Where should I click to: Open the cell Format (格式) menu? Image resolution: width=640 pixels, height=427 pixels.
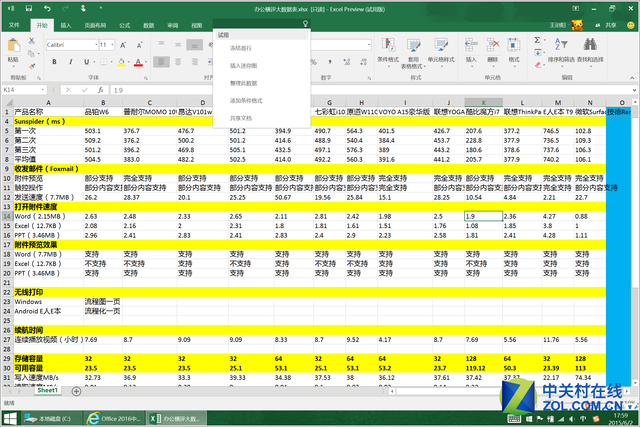tap(514, 51)
